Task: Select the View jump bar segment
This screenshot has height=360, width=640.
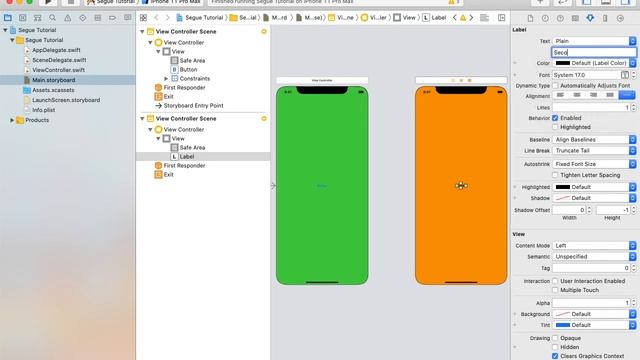Action: pyautogui.click(x=404, y=18)
